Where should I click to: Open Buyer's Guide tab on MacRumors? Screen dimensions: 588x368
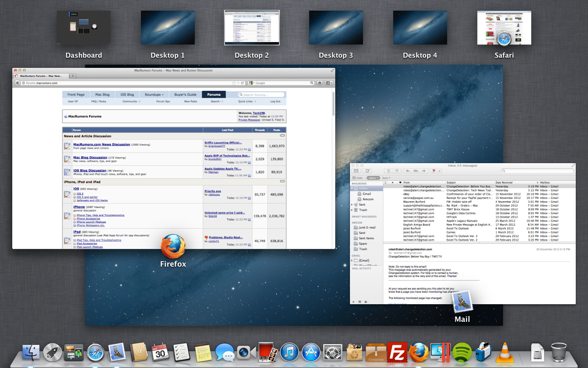pos(185,94)
